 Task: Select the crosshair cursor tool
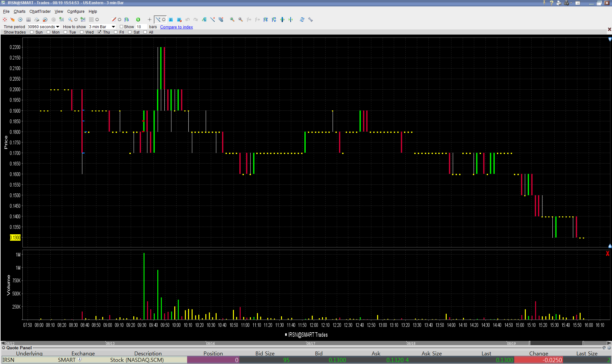point(149,20)
